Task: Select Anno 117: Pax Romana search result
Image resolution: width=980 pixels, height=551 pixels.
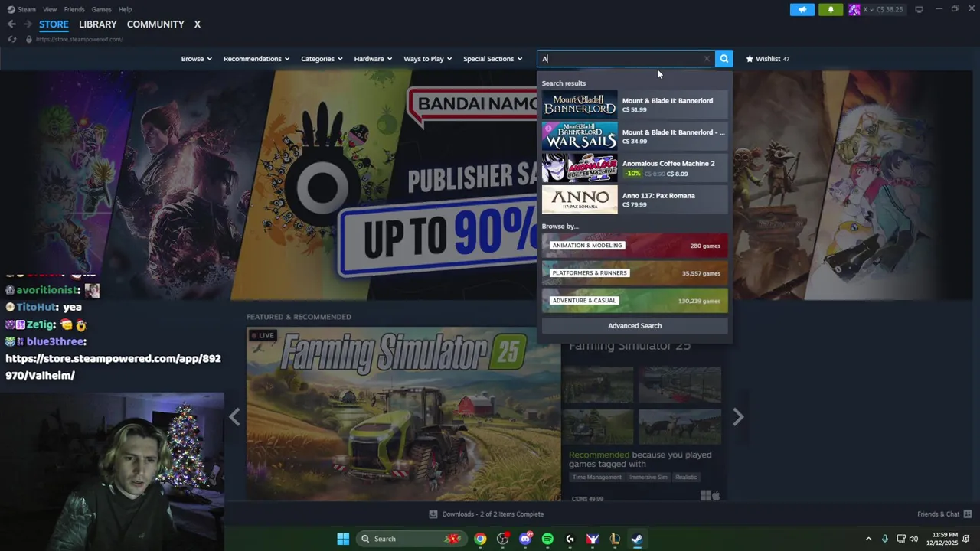Action: click(635, 199)
